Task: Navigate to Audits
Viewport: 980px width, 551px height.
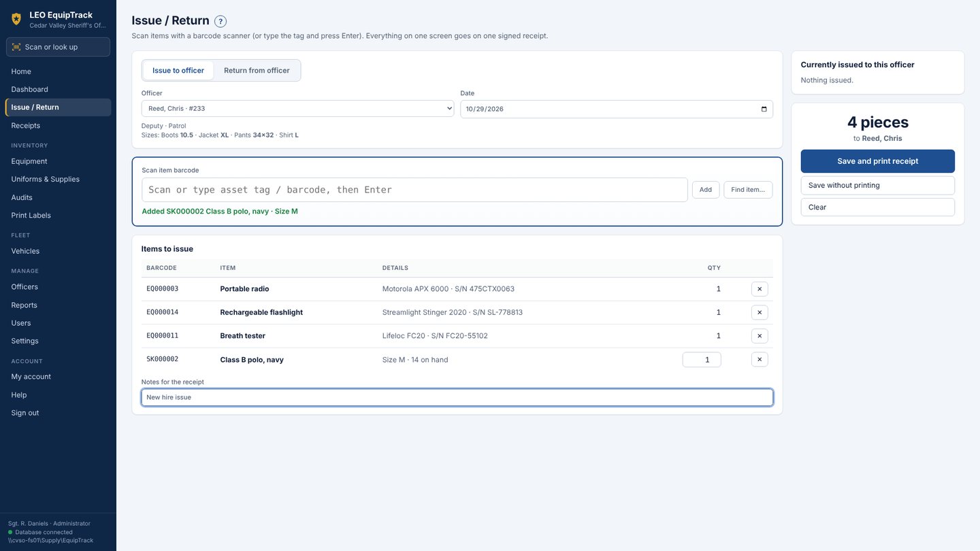Action: 58,197
